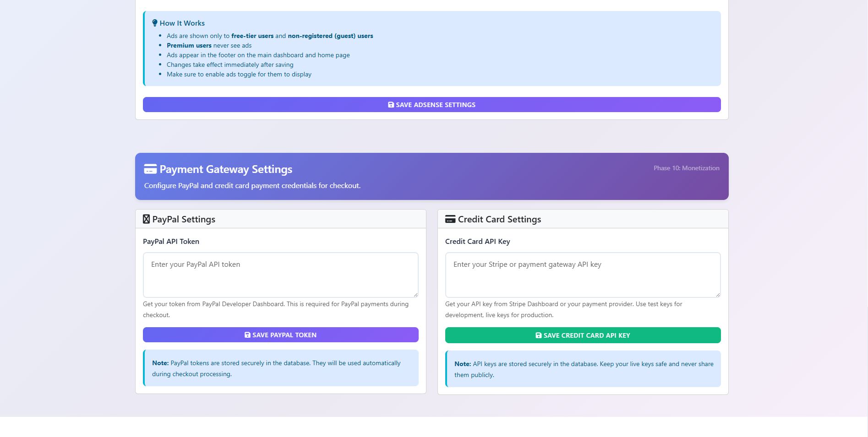The height and width of the screenshot is (437, 868).
Task: Focus the Credit Card API key text area
Action: 583,275
